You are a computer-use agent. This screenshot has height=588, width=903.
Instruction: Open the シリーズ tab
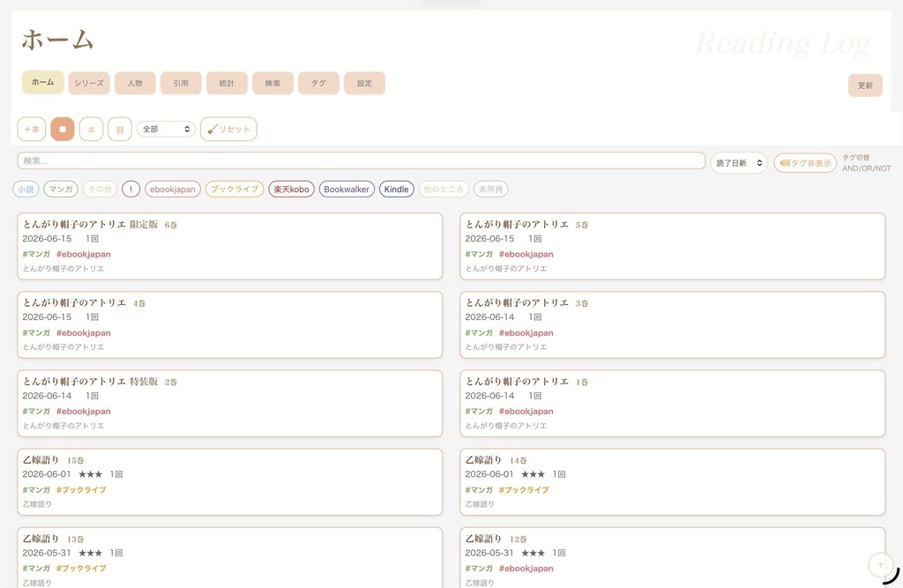point(89,83)
